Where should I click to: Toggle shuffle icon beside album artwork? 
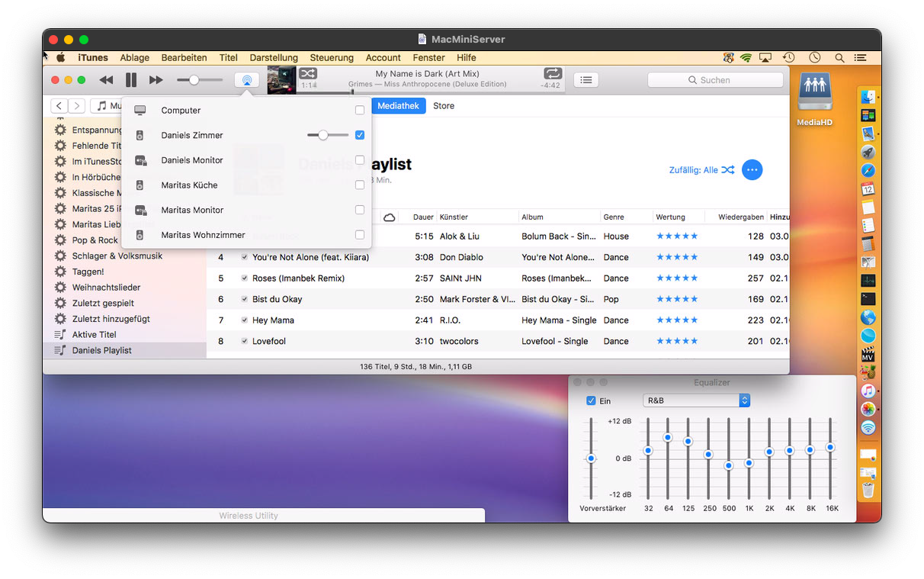[307, 73]
